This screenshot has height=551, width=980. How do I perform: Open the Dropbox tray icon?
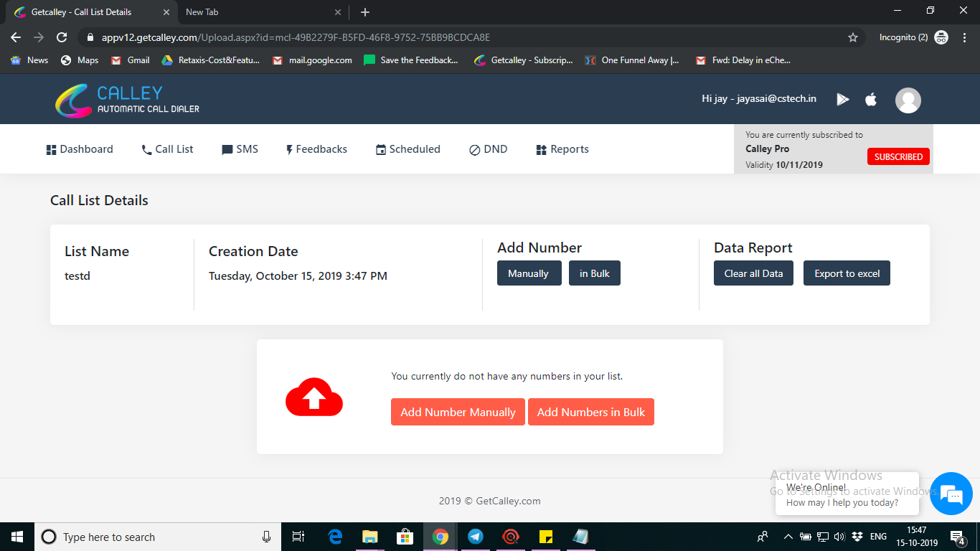[x=857, y=537]
